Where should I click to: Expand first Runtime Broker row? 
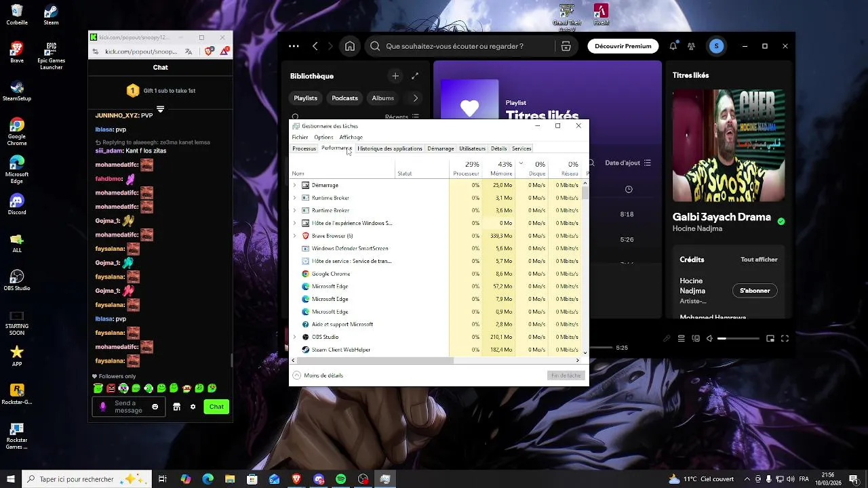294,198
